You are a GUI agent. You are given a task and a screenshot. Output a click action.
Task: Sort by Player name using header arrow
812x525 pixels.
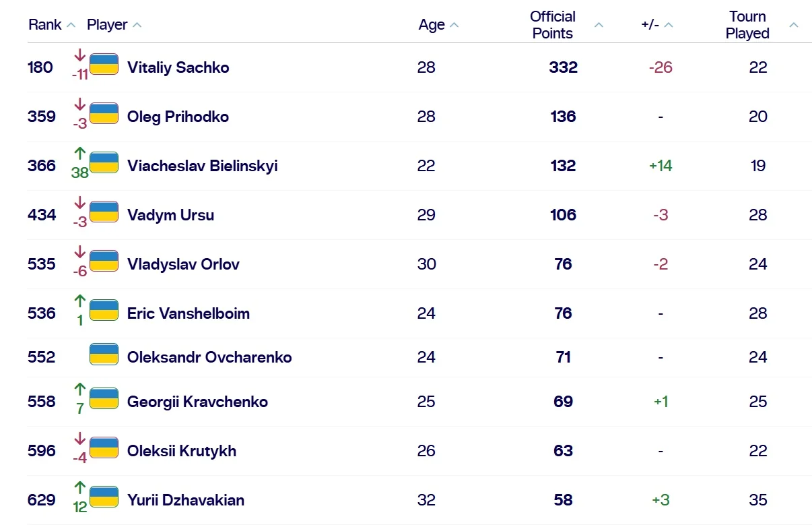pos(137,25)
